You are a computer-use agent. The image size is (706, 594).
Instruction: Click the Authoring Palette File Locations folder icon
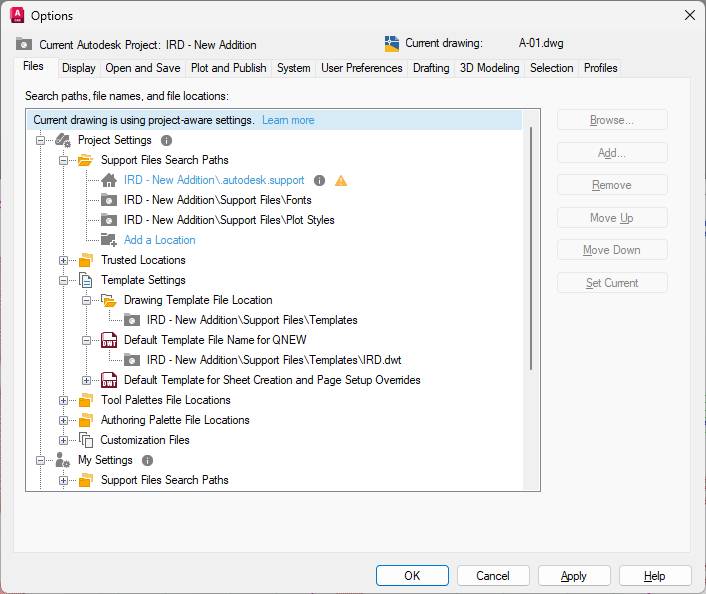tap(85, 420)
